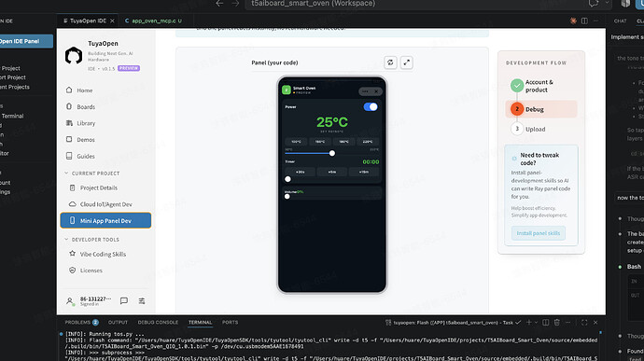
Task: Maximize the terminal panel size
Action: click(x=584, y=323)
